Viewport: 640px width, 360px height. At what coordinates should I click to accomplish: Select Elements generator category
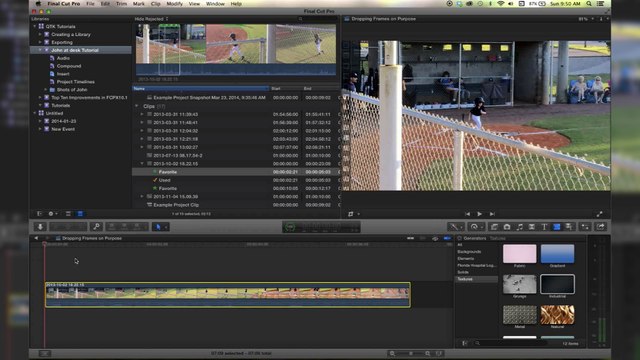tap(466, 259)
